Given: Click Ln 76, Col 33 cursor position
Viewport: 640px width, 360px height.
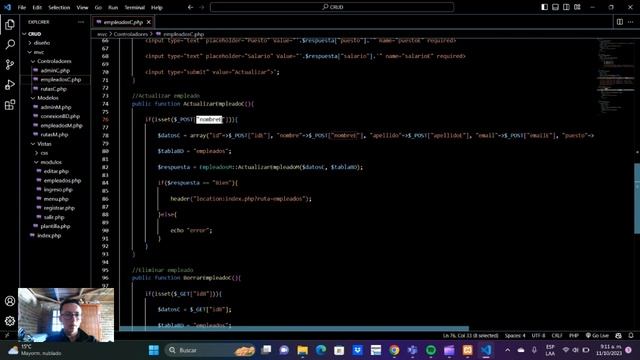Looking at the screenshot, I should click(x=471, y=336).
